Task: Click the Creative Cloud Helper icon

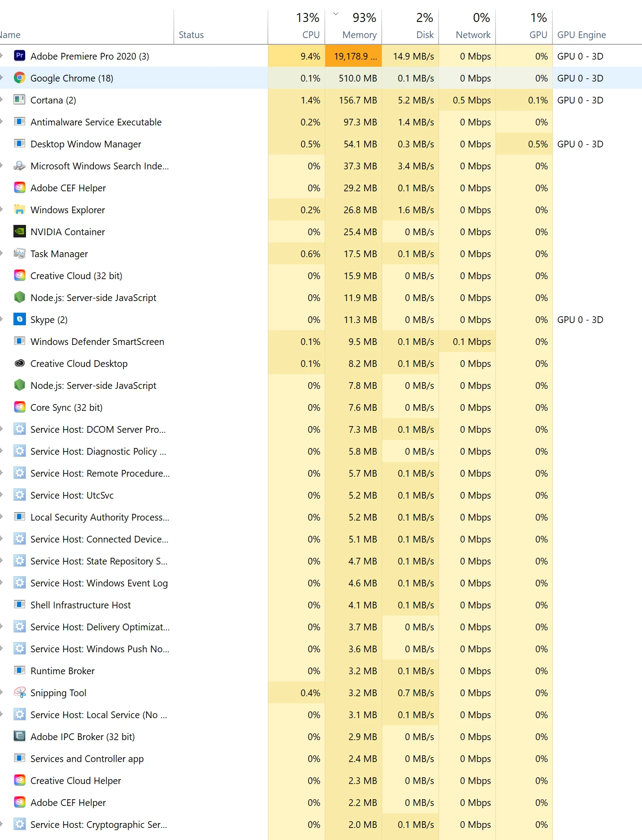Action: tap(19, 780)
